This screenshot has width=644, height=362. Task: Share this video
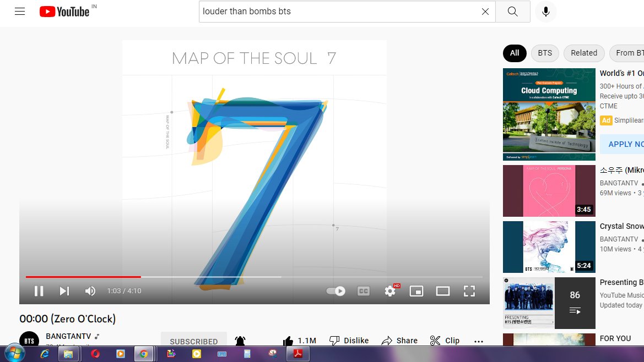pyautogui.click(x=399, y=341)
